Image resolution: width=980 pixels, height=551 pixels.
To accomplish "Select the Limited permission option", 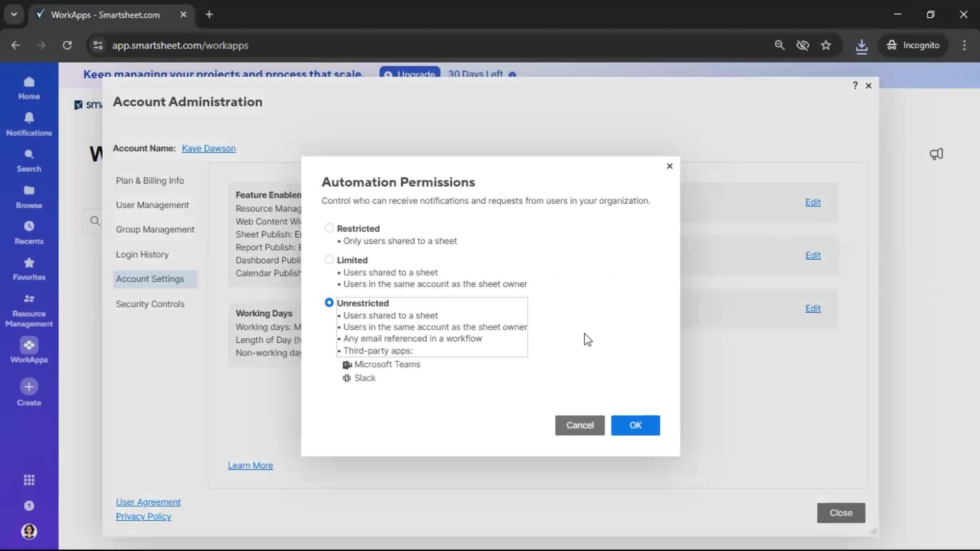I will 329,260.
